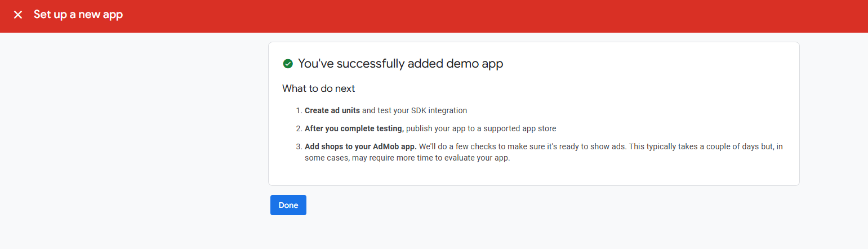Click the 'Add shops to your AdMob app.' text
The width and height of the screenshot is (868, 249).
click(360, 146)
